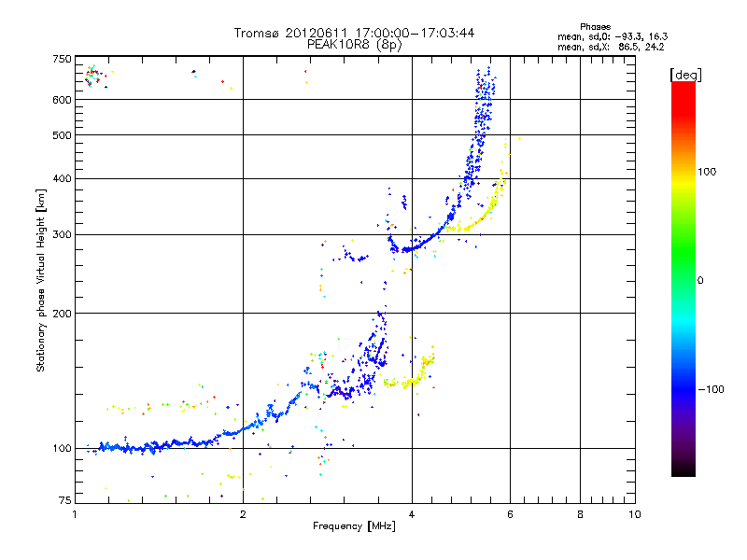Click the y-axis tick label "300"
747x560 pixels.
tap(62, 234)
